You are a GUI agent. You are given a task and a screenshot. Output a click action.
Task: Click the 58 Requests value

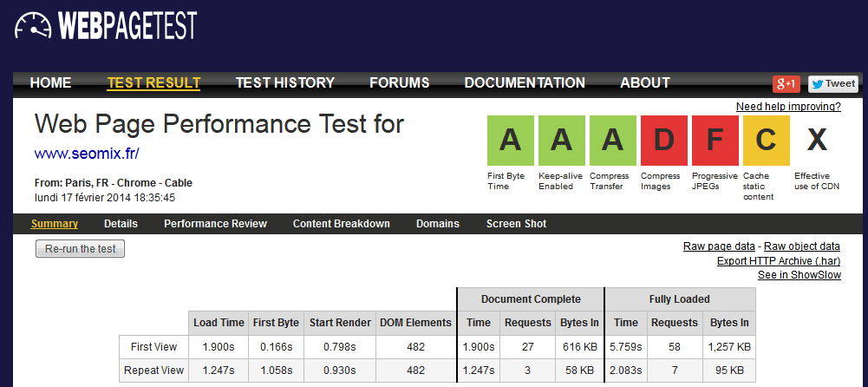coord(675,347)
